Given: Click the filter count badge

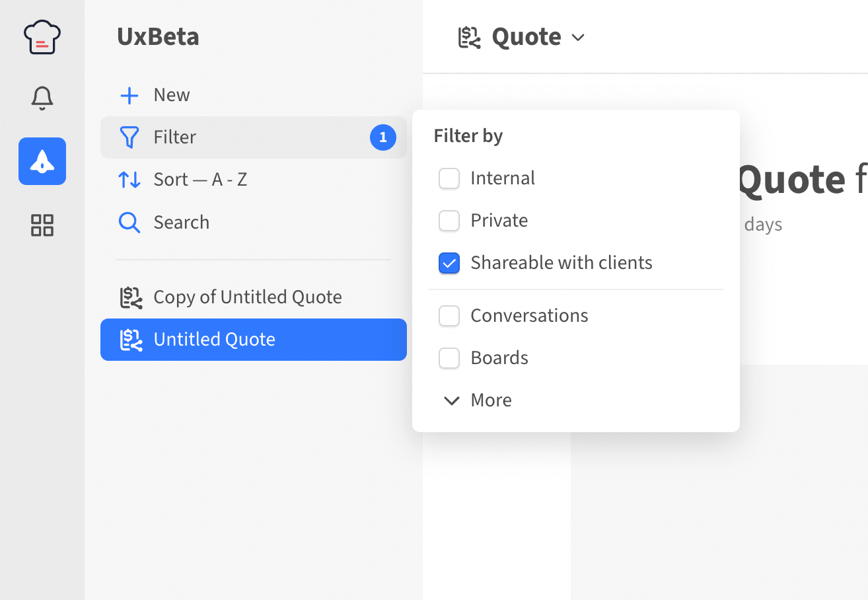Looking at the screenshot, I should point(383,137).
